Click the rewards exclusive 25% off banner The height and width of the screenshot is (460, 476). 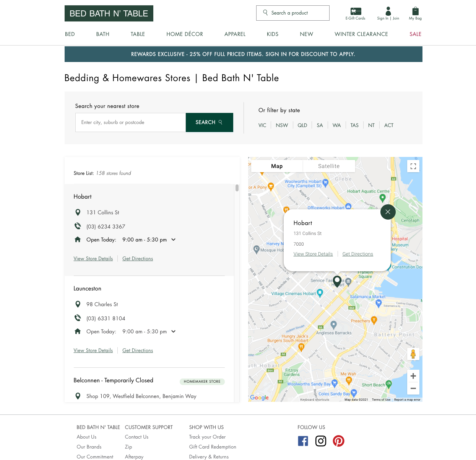coord(244,54)
